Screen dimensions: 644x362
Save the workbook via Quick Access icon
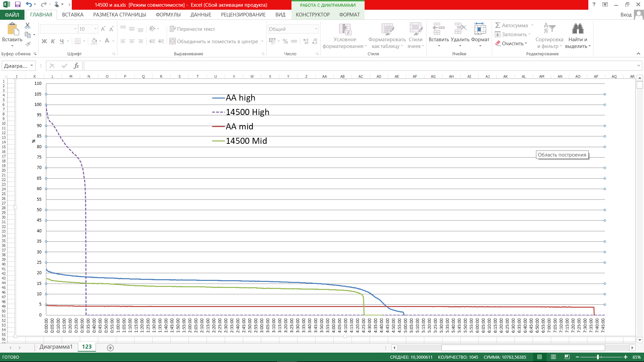tap(18, 5)
